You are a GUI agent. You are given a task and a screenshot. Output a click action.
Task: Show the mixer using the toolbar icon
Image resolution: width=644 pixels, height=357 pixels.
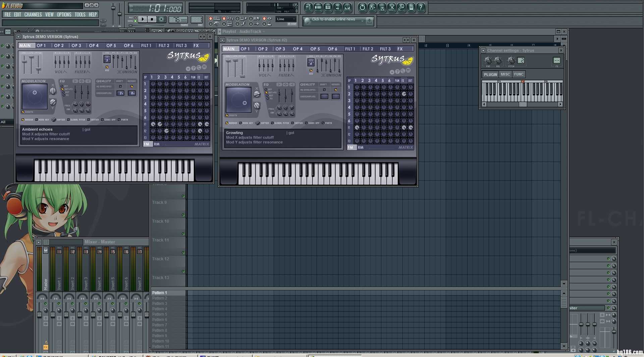click(347, 7)
